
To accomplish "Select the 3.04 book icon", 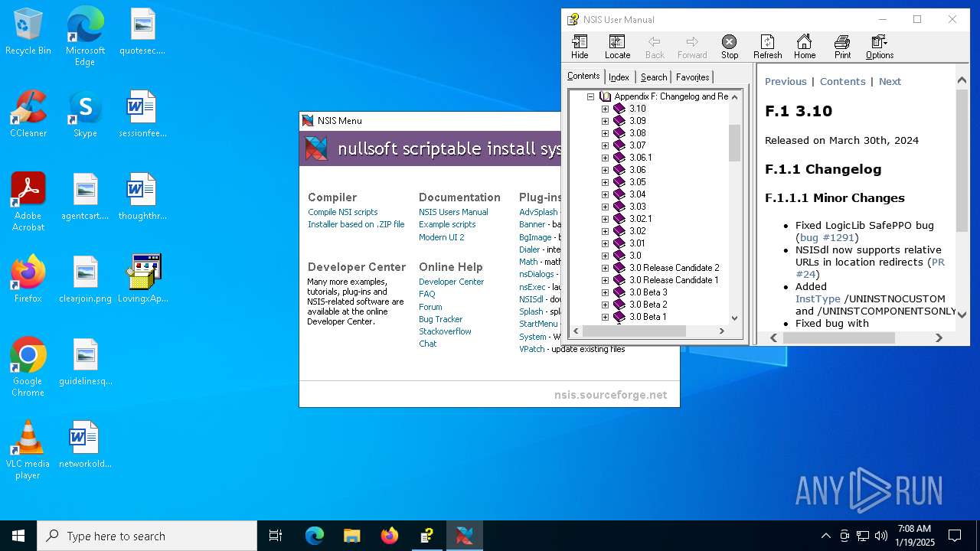I will click(x=619, y=194).
